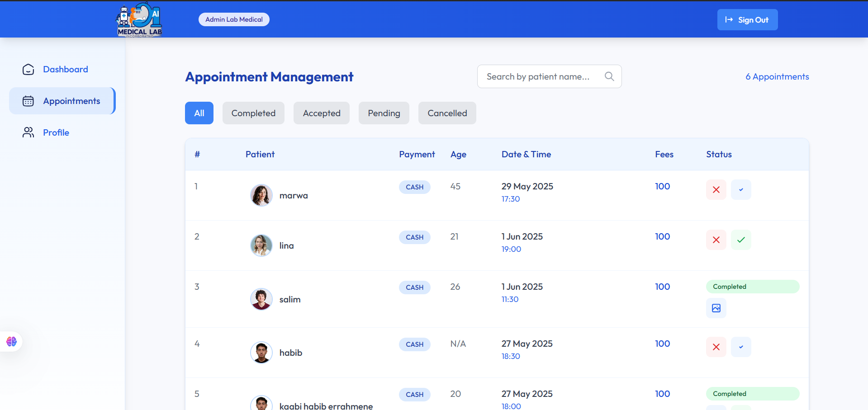Accept marwa's appointment with checkmark icon

tap(741, 190)
